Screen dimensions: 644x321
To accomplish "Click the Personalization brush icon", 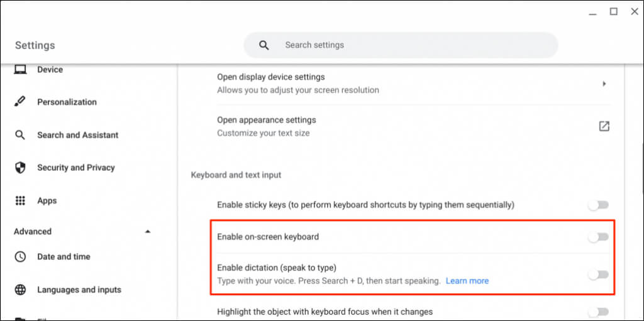I will 20,102.
